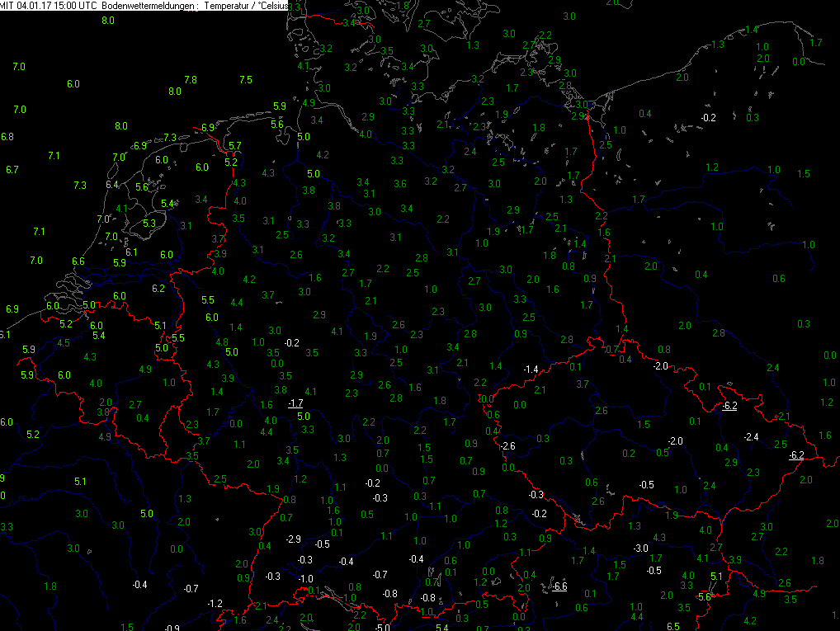Select the -0.9 reading at bottom

point(172,628)
